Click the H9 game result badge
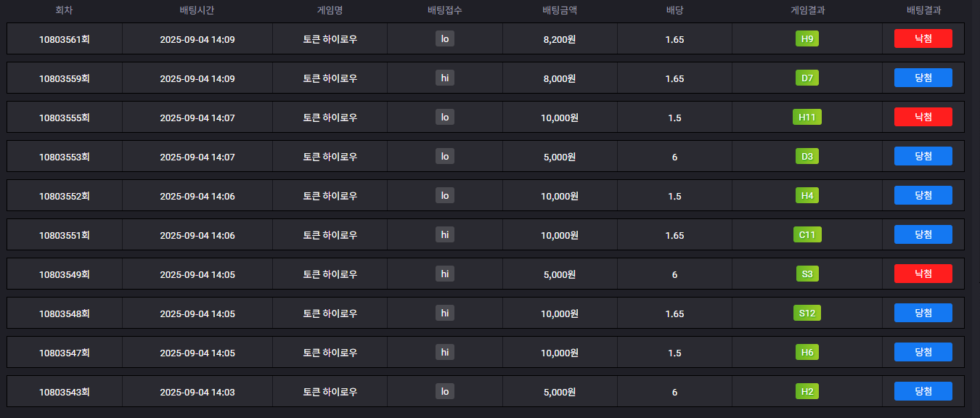 click(807, 38)
